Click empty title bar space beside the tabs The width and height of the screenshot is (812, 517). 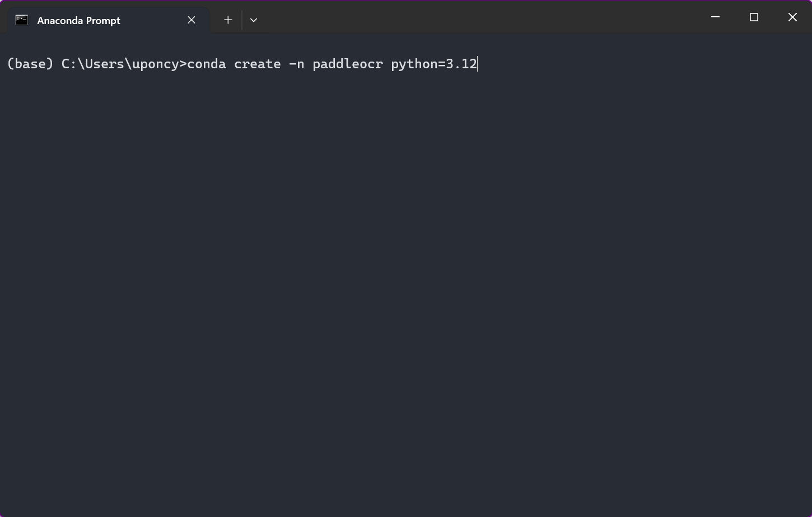tap(476, 17)
